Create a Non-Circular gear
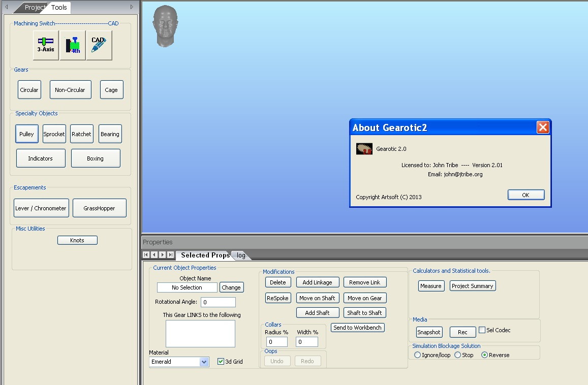The width and height of the screenshot is (588, 385). 70,90
